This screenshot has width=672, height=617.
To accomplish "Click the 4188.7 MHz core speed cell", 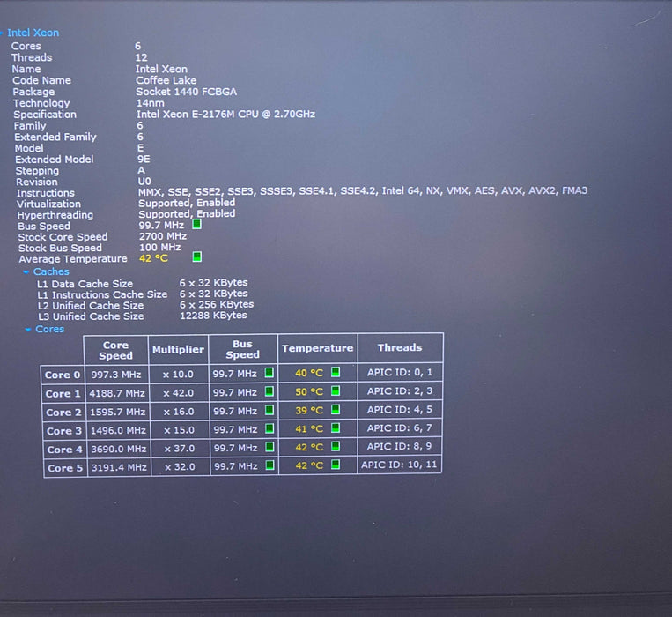I will coord(117,393).
